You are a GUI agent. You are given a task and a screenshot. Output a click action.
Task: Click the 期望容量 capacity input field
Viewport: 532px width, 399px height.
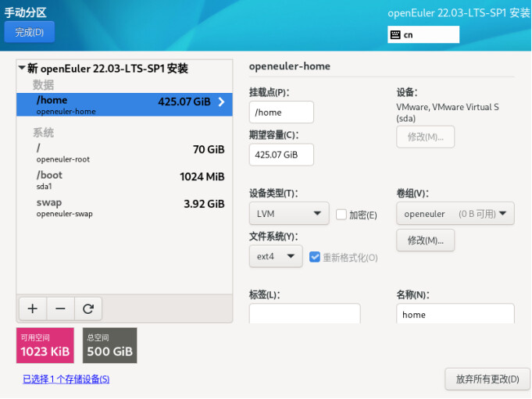pyautogui.click(x=281, y=155)
